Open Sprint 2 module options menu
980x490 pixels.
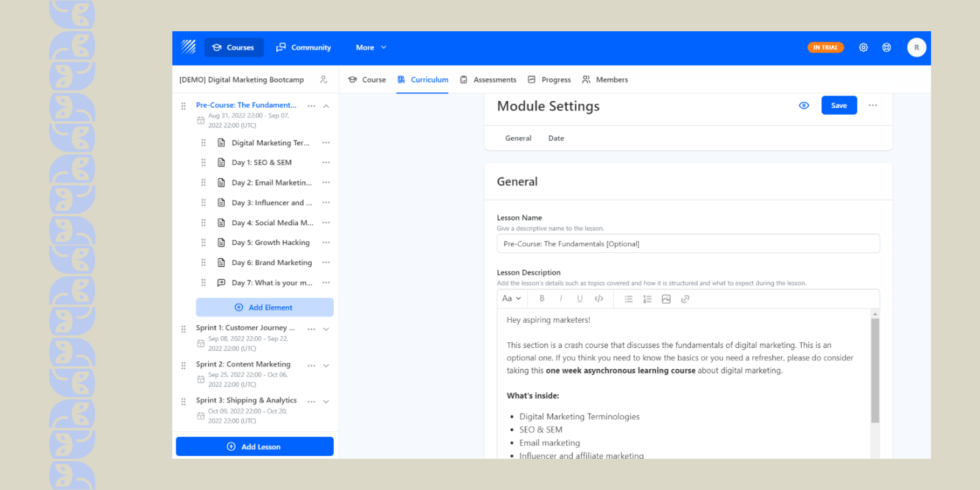point(311,366)
